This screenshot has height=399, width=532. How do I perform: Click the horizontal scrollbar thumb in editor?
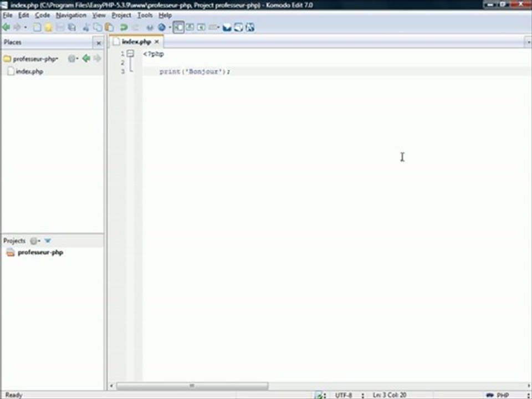(x=192, y=386)
